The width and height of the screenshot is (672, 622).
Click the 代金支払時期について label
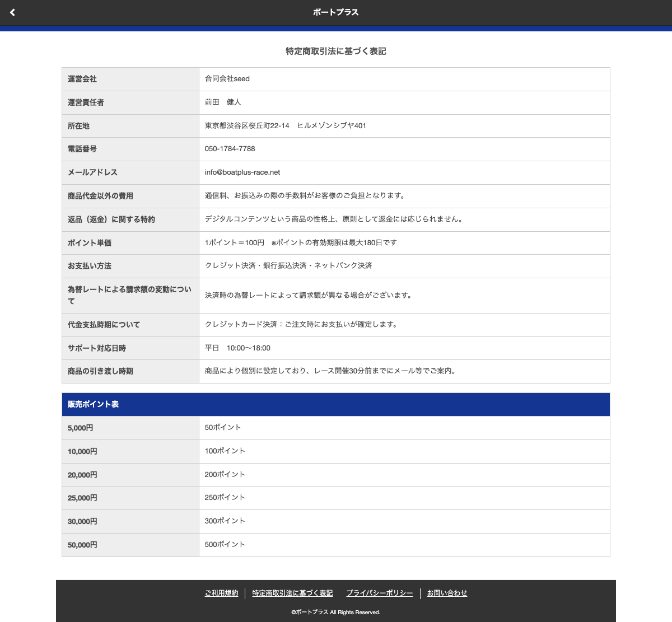(104, 325)
